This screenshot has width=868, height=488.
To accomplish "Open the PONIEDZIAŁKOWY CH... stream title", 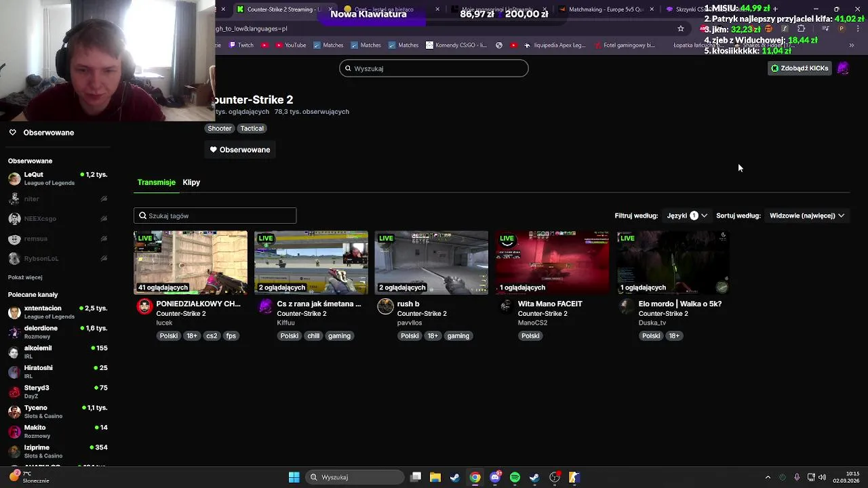I will (x=198, y=304).
